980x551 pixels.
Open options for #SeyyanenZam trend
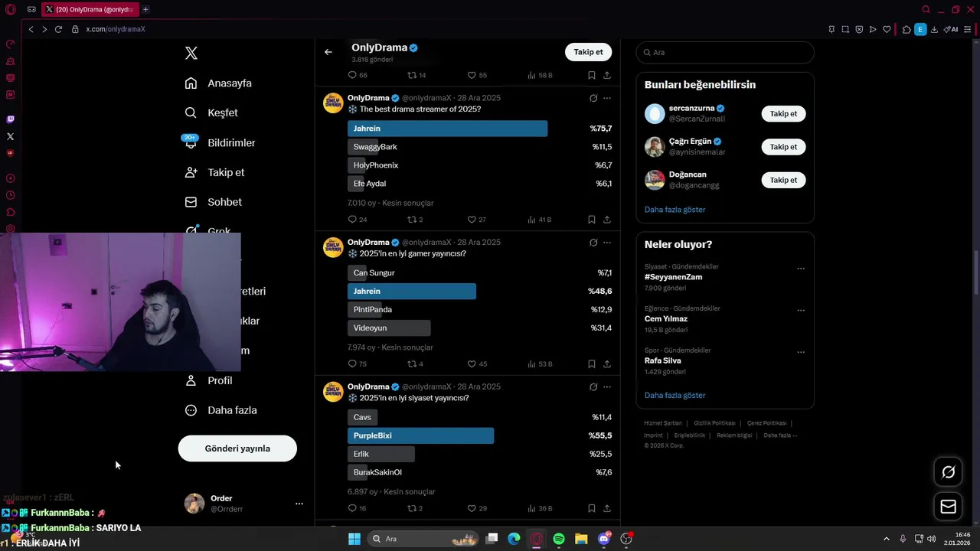click(x=801, y=269)
